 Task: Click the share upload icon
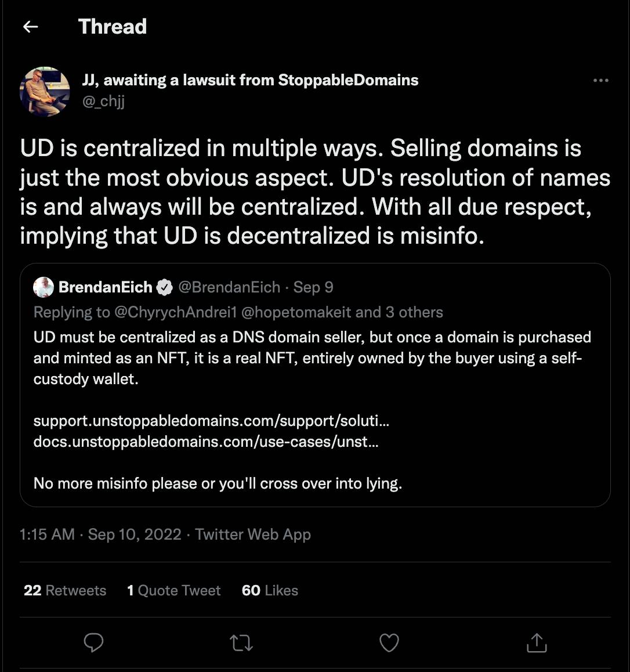click(537, 642)
